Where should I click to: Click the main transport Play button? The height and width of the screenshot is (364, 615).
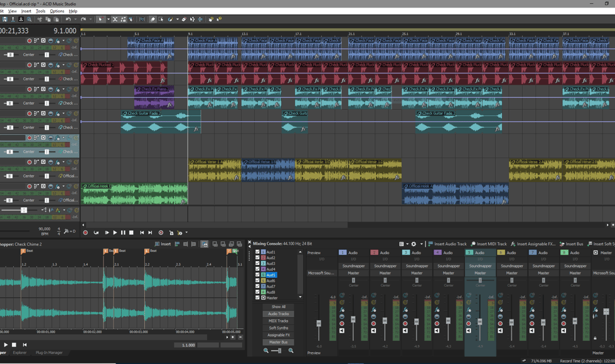tap(115, 233)
